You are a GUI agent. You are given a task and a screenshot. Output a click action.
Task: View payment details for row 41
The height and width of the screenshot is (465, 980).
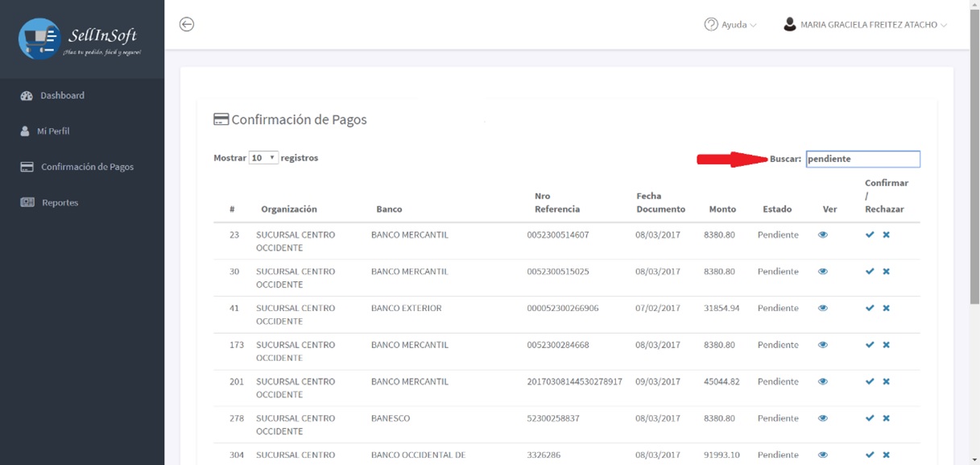click(823, 308)
